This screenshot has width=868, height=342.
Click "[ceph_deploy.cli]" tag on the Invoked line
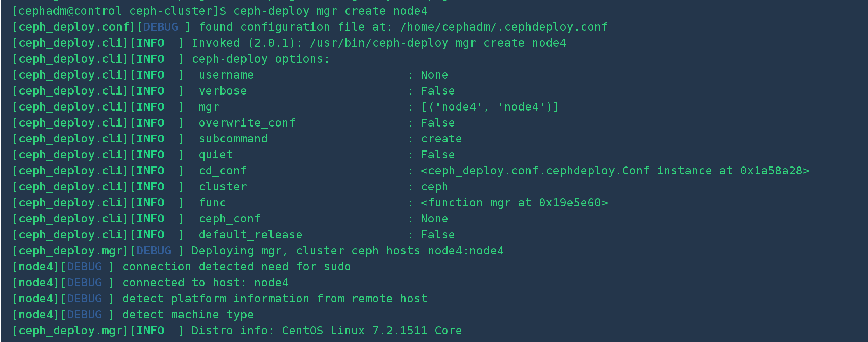coord(70,43)
